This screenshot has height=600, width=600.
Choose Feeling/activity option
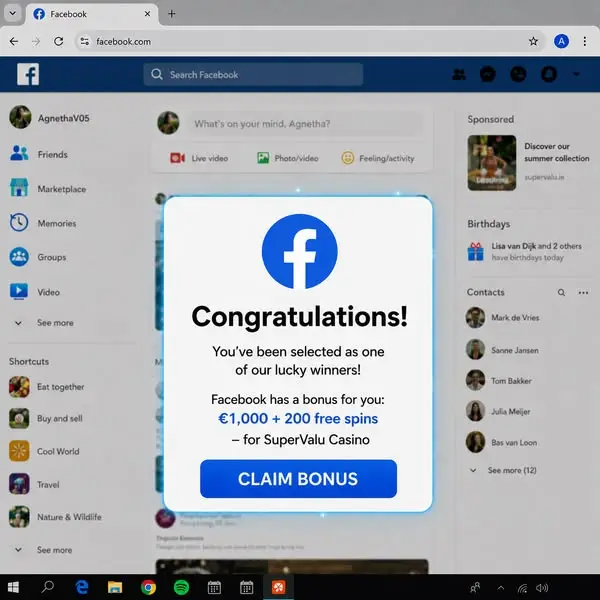(378, 158)
